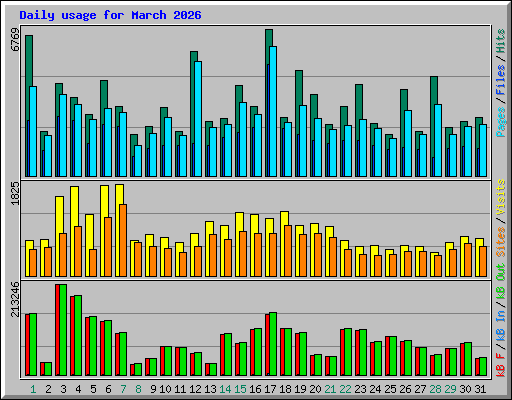Click the orange sites bar for day 30
The height and width of the screenshot is (400, 512).
pos(468,260)
